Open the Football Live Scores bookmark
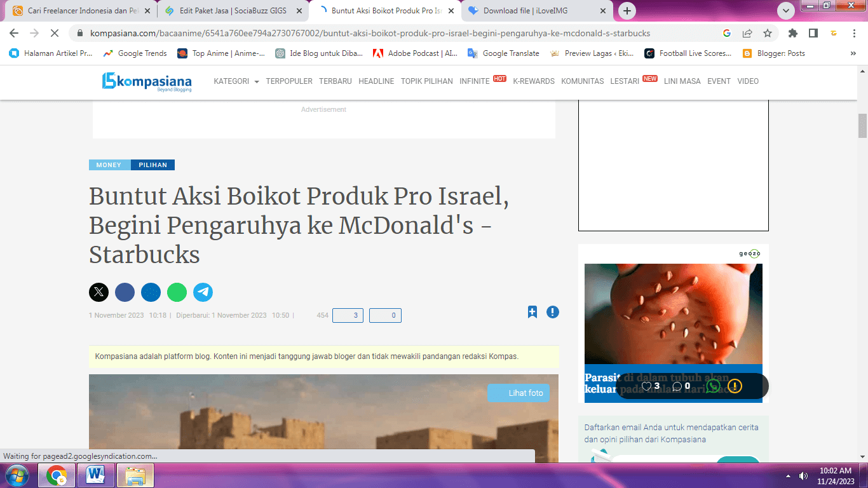Image resolution: width=868 pixels, height=488 pixels. point(688,53)
